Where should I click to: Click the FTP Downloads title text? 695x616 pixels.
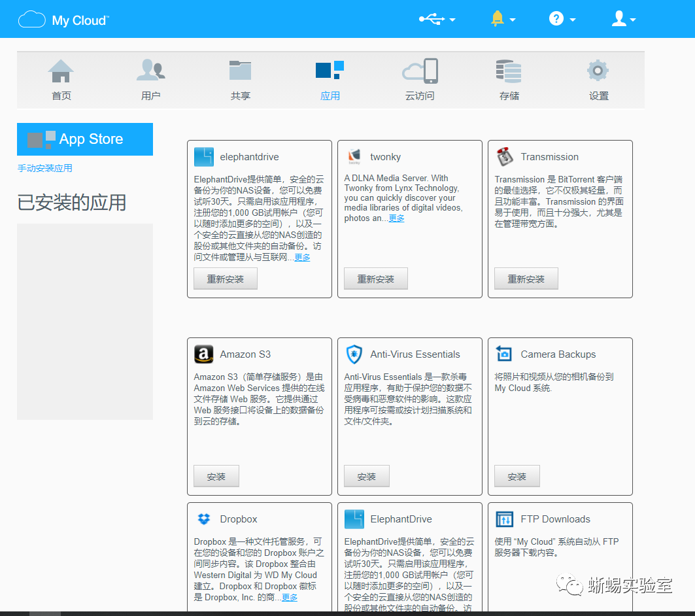click(555, 519)
